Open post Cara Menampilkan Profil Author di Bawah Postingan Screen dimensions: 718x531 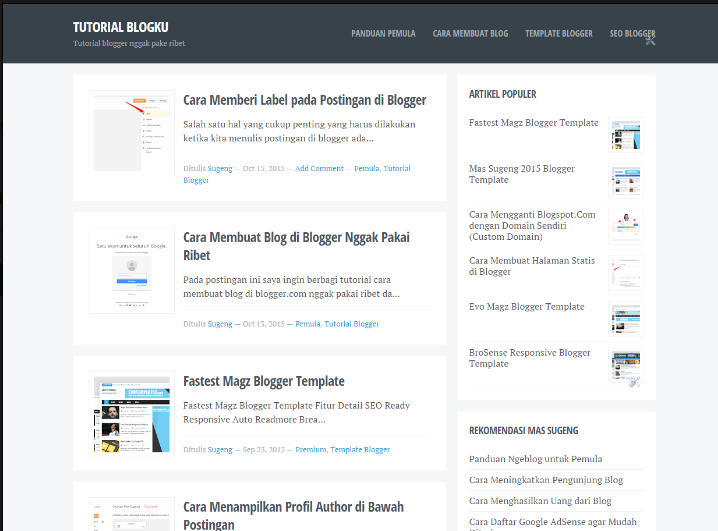(x=294, y=515)
